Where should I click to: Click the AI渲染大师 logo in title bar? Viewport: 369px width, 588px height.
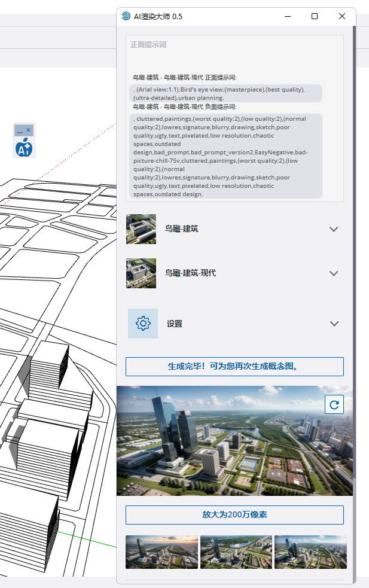pyautogui.click(x=126, y=17)
